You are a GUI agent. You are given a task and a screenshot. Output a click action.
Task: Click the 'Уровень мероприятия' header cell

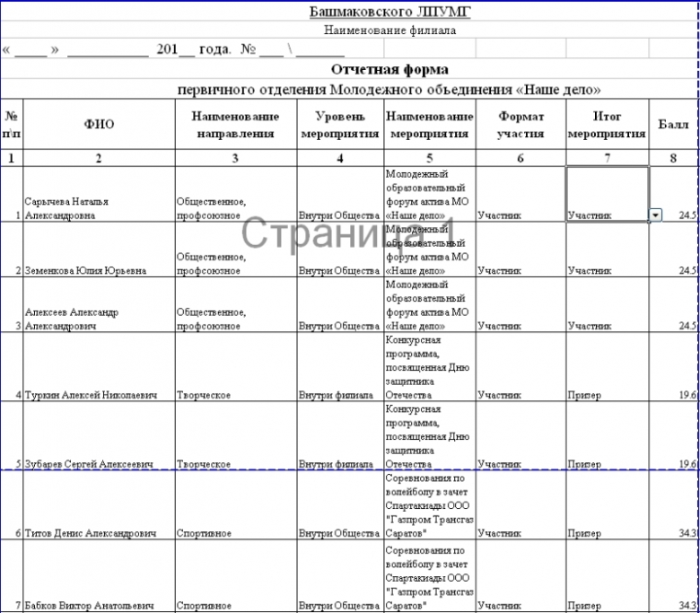[340, 124]
